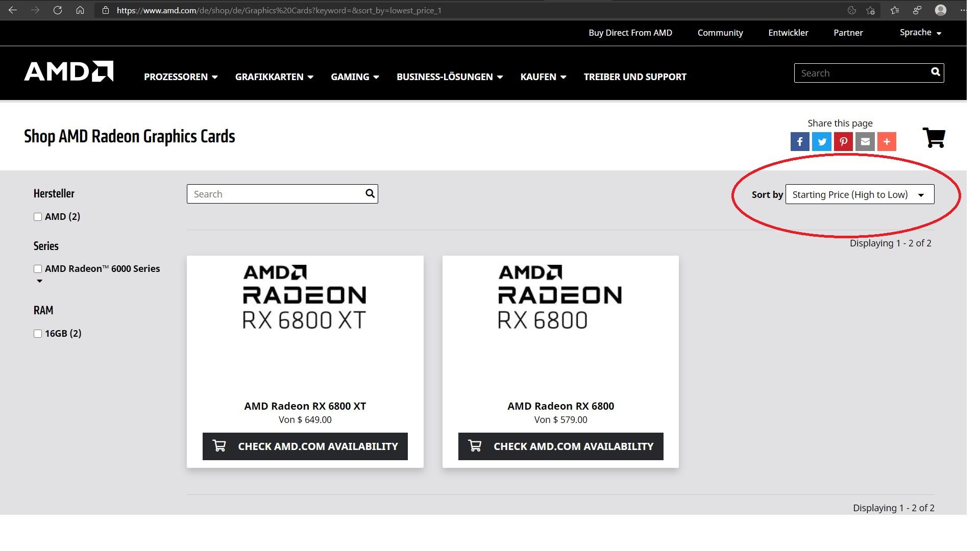Share page on Pinterest
980x551 pixels.
pyautogui.click(x=843, y=141)
